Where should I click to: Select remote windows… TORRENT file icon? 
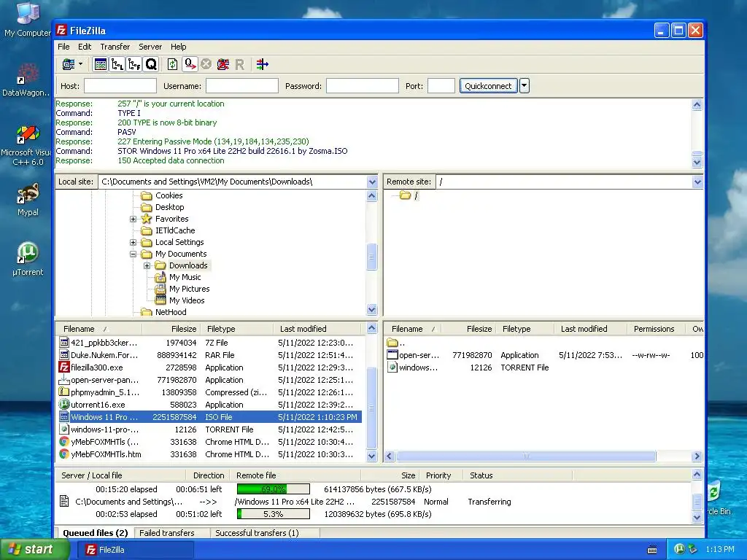pyautogui.click(x=392, y=367)
